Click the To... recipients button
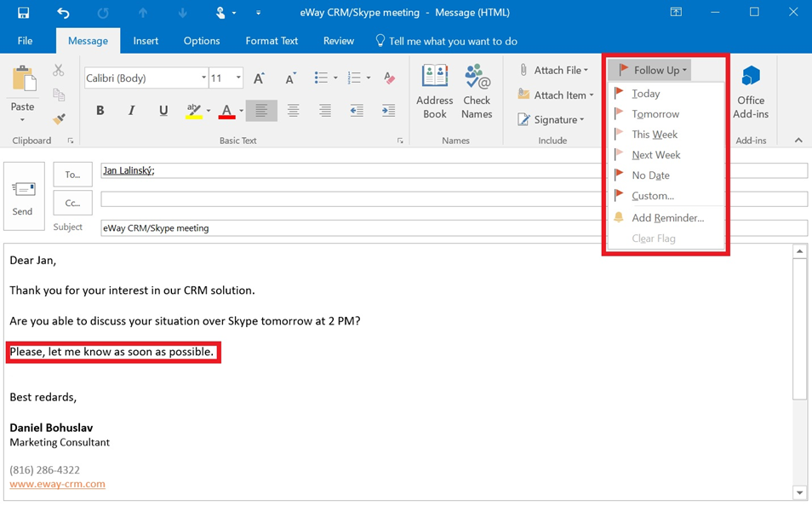 (x=72, y=175)
